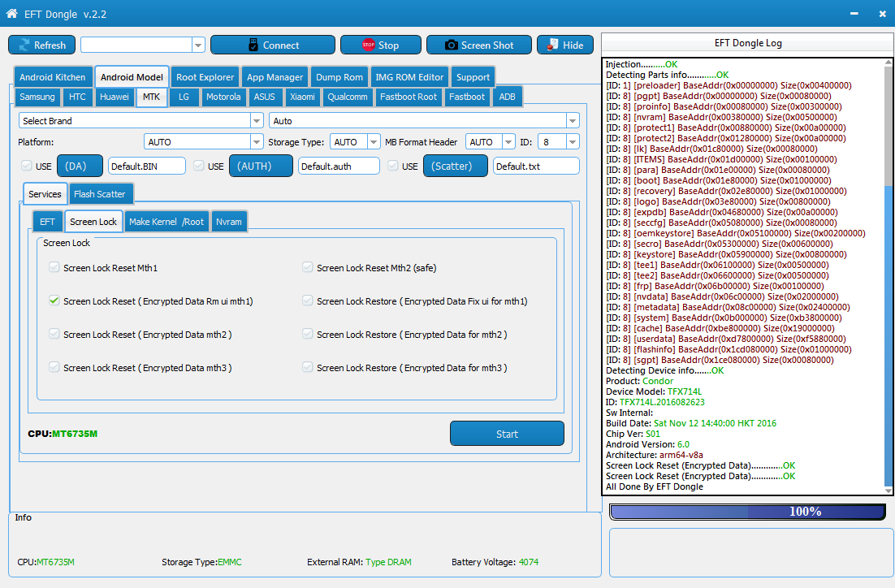Click the Start button
This screenshot has height=588, width=895.
(507, 434)
